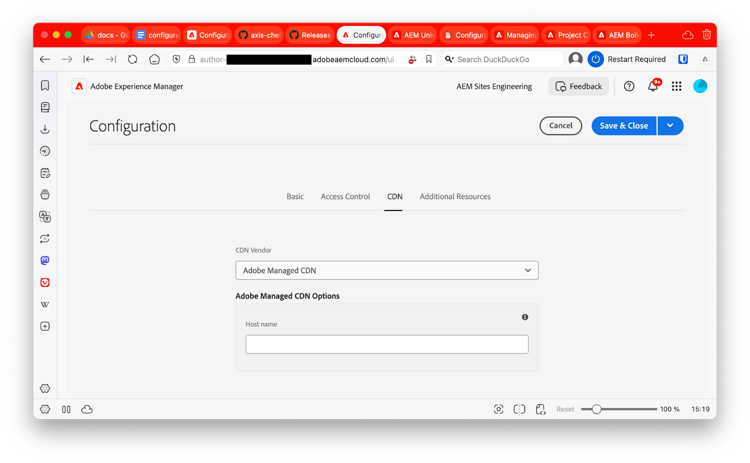Click the Host name info icon
Image resolution: width=750 pixels, height=463 pixels.
pyautogui.click(x=525, y=317)
